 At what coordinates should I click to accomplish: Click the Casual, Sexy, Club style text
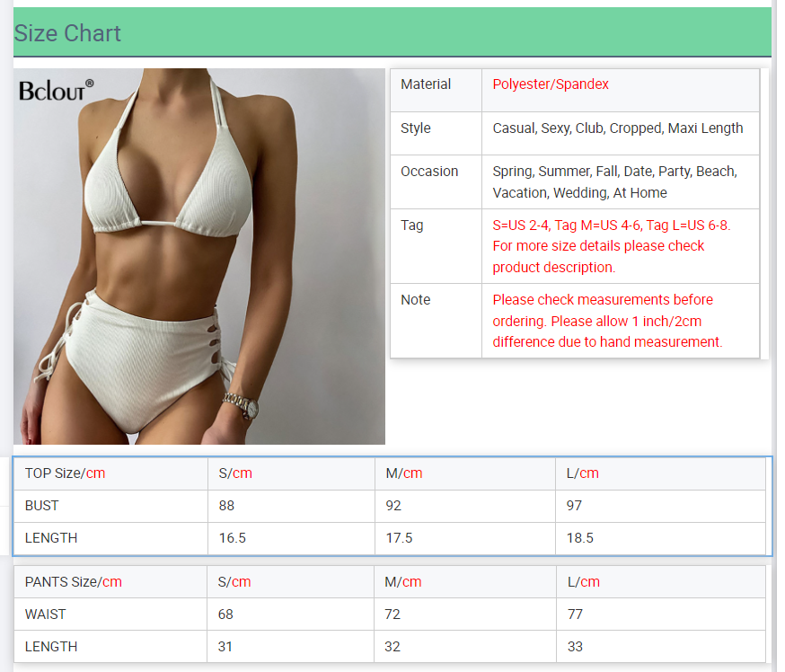pos(617,128)
